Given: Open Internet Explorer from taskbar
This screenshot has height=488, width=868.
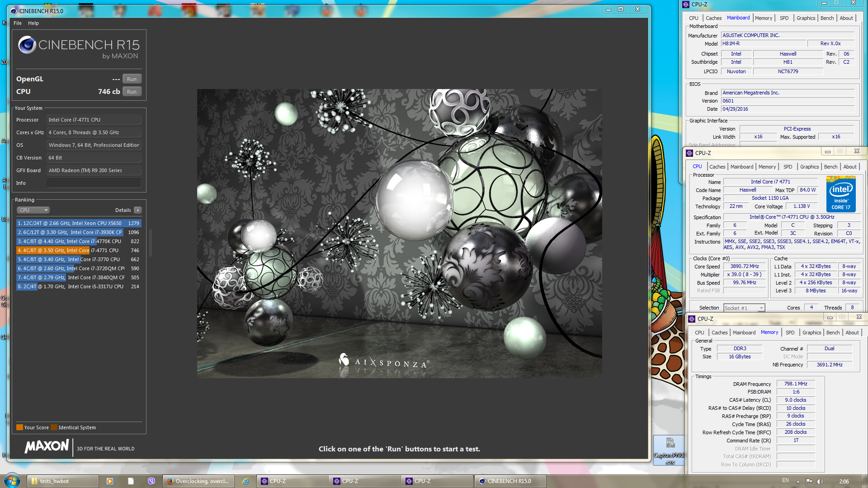Looking at the screenshot, I should (x=245, y=481).
